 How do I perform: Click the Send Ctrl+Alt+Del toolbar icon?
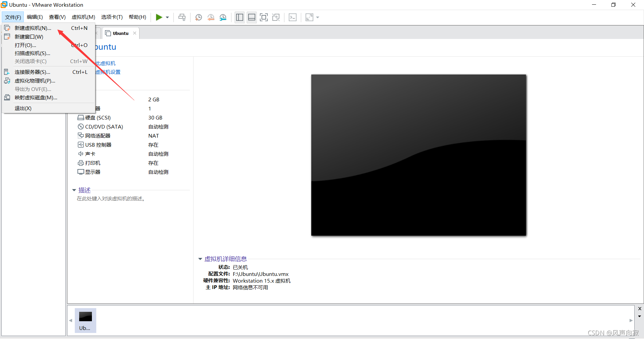(182, 17)
